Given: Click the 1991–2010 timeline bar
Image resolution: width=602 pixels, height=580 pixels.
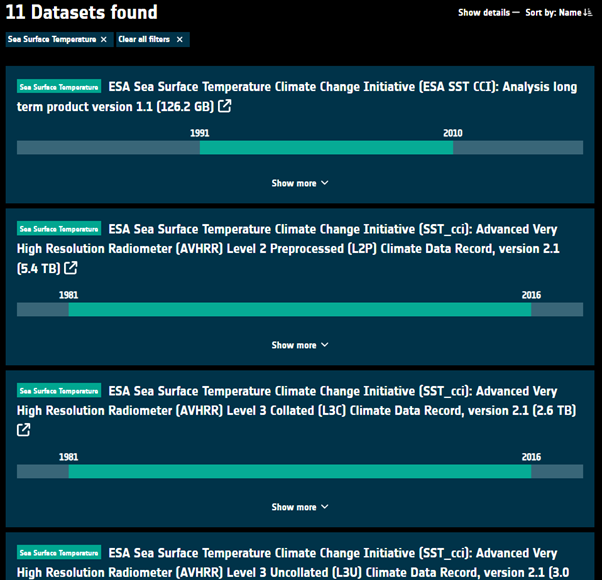Looking at the screenshot, I should click(326, 148).
